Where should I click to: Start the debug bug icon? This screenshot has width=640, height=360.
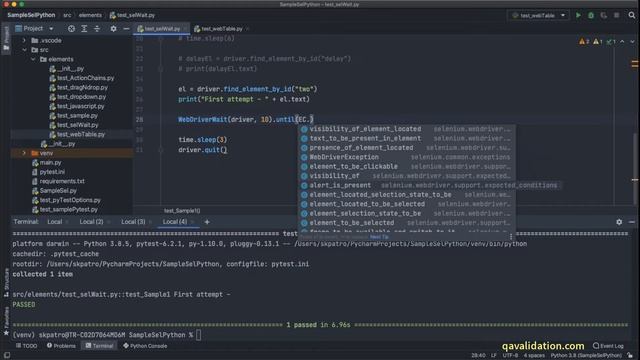click(591, 16)
